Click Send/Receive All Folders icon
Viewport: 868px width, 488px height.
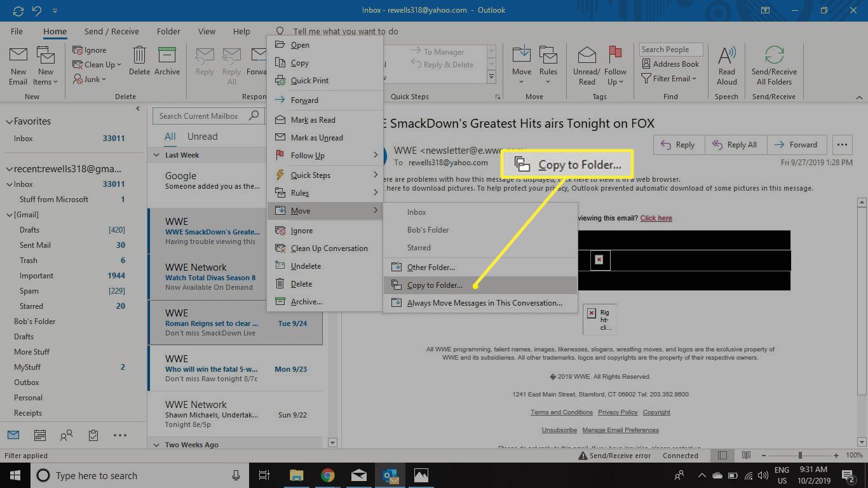(x=774, y=55)
